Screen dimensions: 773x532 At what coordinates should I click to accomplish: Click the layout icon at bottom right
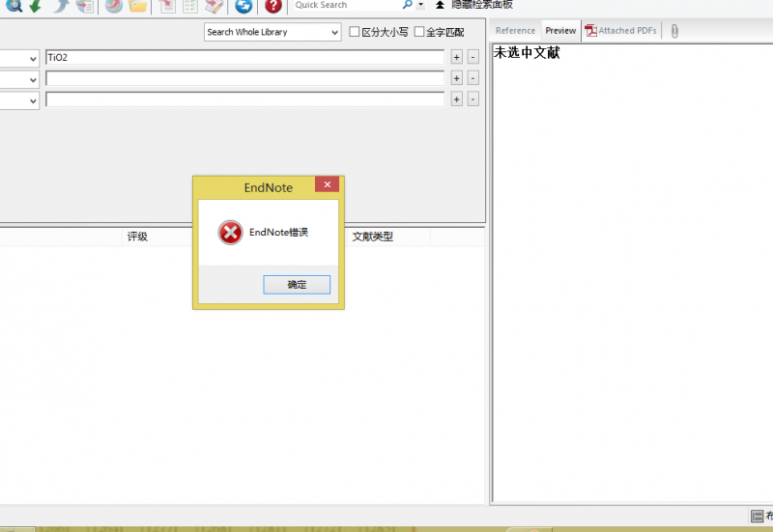(x=757, y=516)
